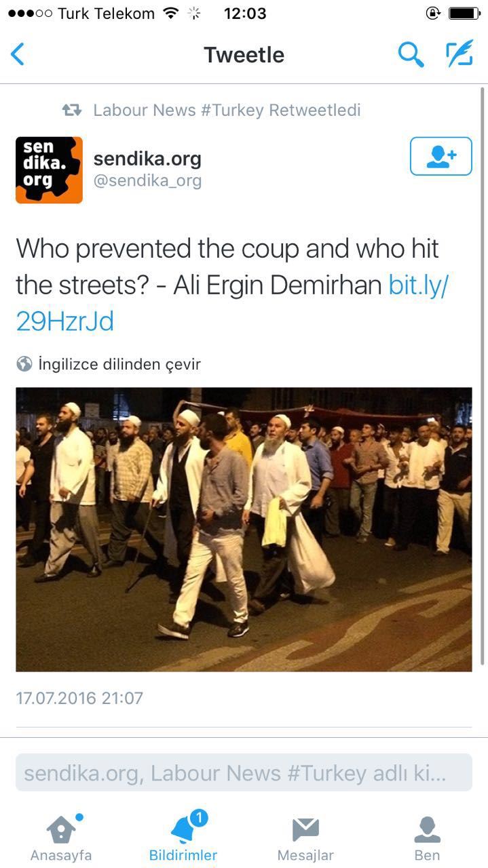
Task: Enlarge the tweet's street march photo
Action: [x=244, y=529]
